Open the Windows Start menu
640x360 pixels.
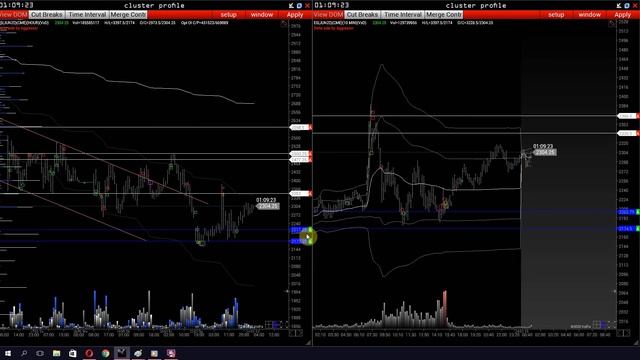pyautogui.click(x=8, y=353)
